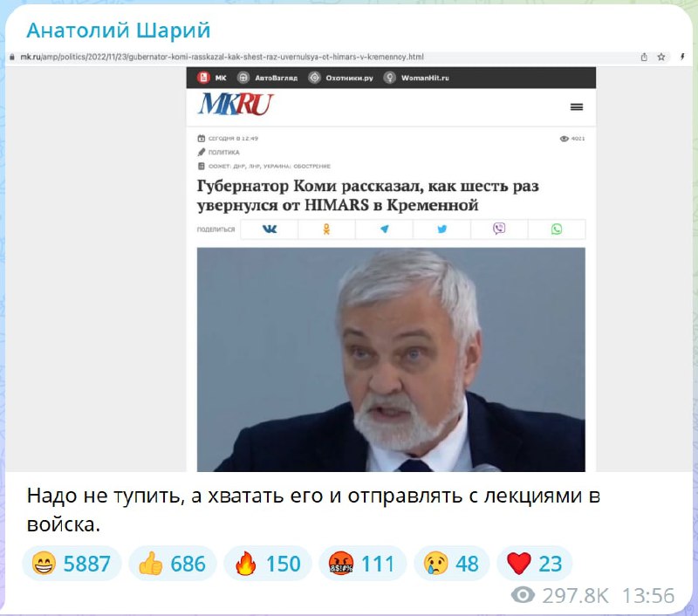Share article via Odnoklassniki icon
Image resolution: width=698 pixels, height=616 pixels.
tap(326, 229)
